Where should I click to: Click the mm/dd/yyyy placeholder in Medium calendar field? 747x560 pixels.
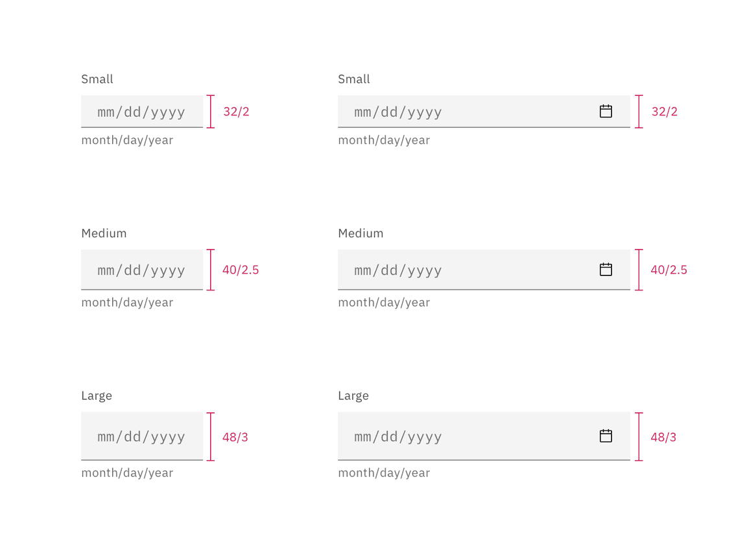398,270
